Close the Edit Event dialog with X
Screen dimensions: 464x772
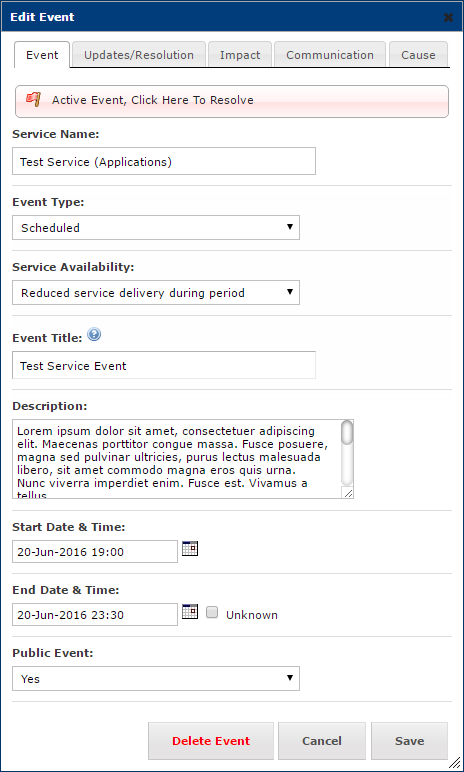coord(448,18)
